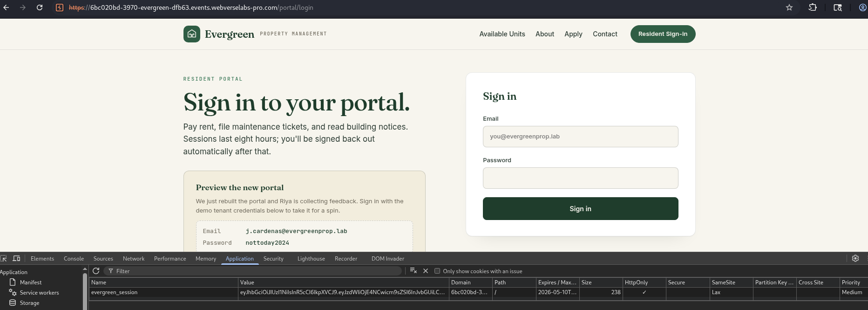Select the evergreen_session cookie row
The height and width of the screenshot is (310, 868).
tap(478, 292)
